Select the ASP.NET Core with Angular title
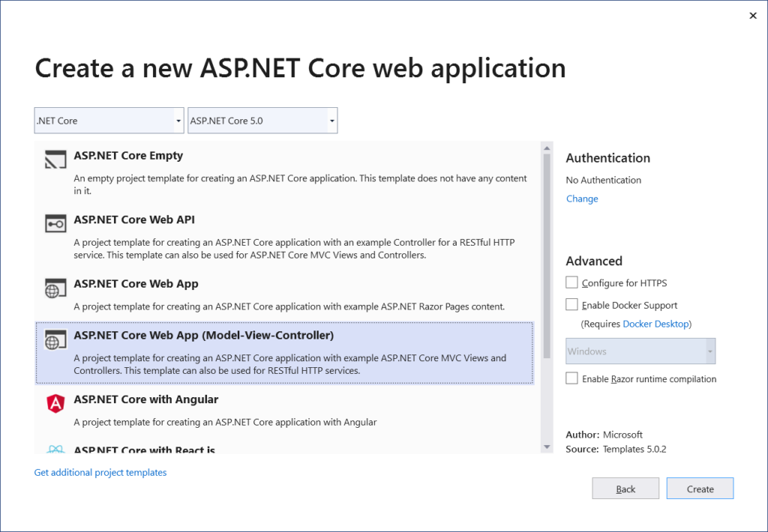Viewport: 768px width, 532px height. [146, 399]
